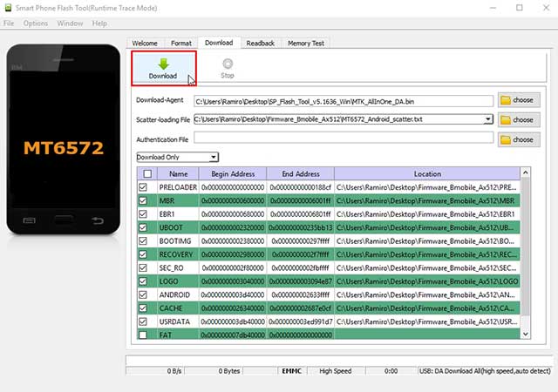The height and width of the screenshot is (392, 558).
Task: Uncheck the LOGO partition checkbox
Action: tap(143, 281)
